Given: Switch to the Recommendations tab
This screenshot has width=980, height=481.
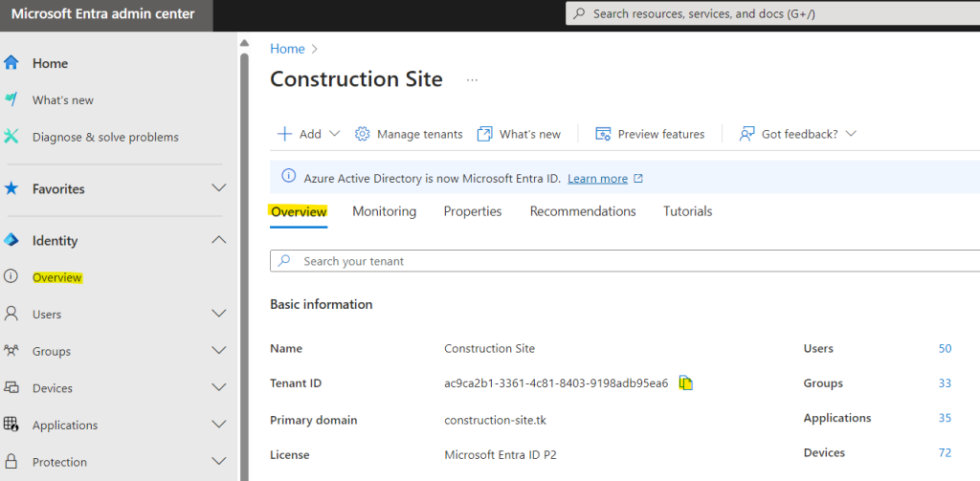Looking at the screenshot, I should [x=583, y=211].
